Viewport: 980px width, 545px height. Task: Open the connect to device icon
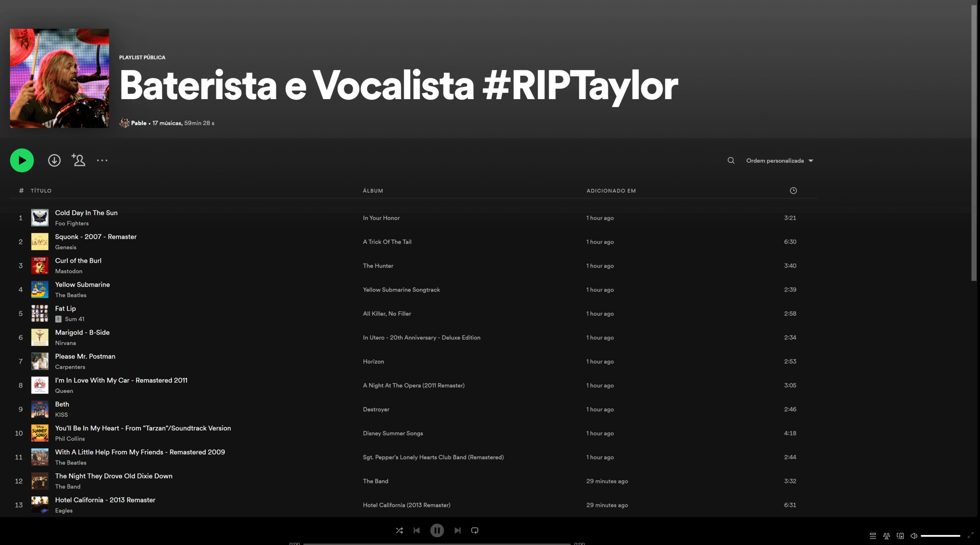click(x=900, y=536)
